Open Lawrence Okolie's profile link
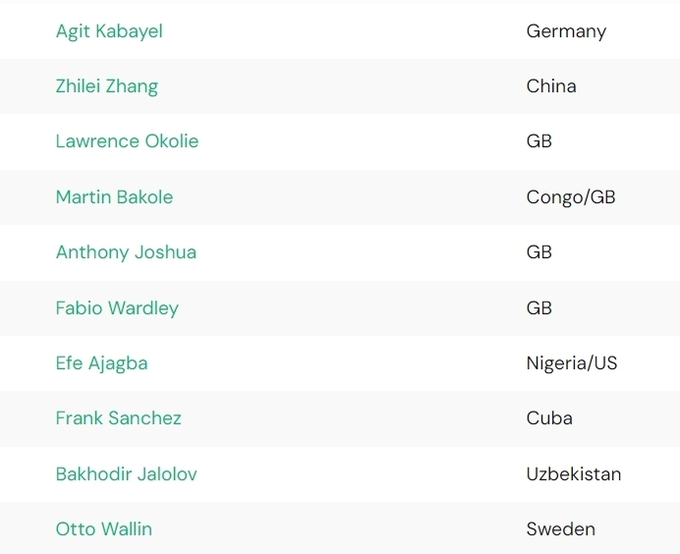 tap(127, 141)
